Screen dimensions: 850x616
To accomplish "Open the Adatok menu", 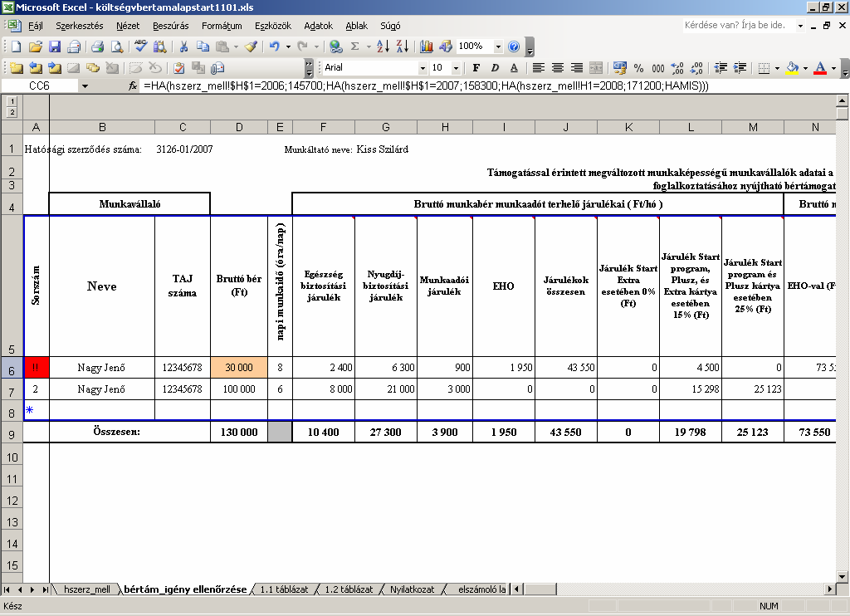I will point(318,26).
